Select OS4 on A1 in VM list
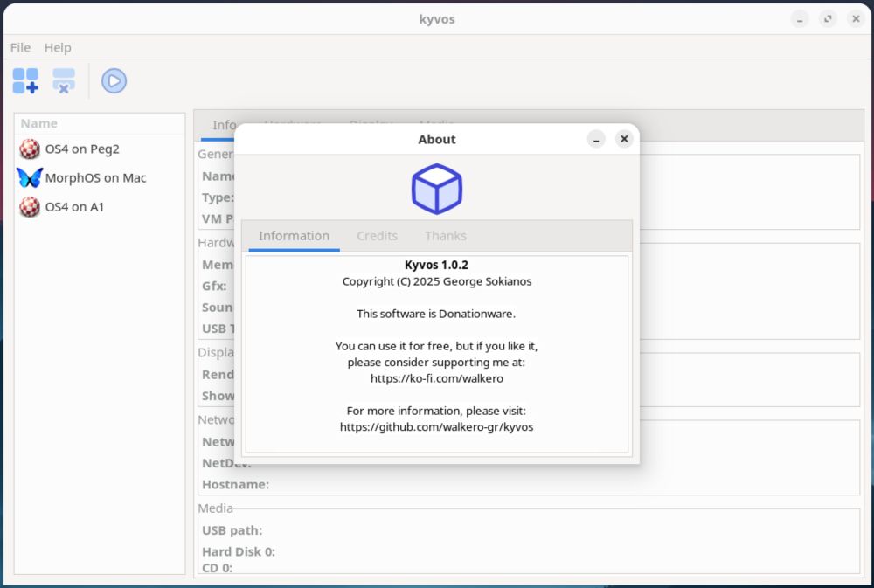This screenshot has height=588, width=874. coord(100,207)
